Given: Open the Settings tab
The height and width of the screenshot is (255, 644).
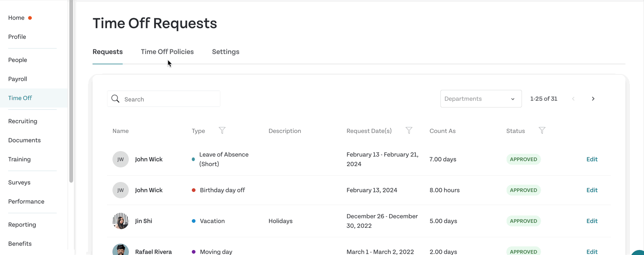Looking at the screenshot, I should [x=225, y=52].
